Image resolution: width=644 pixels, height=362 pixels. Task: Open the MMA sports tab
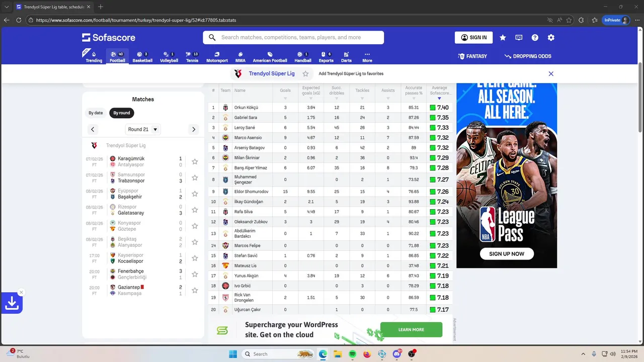[240, 57]
